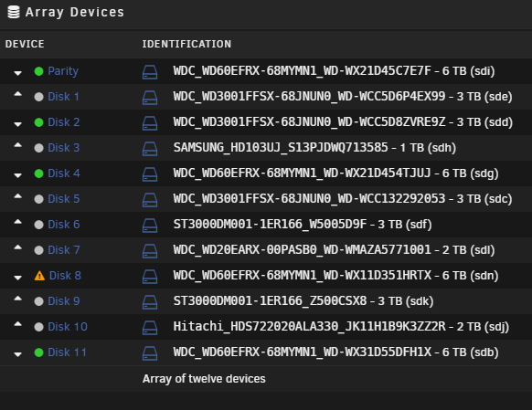Click the green status dot for Disk 4
This screenshot has width=532, height=410.
coord(39,173)
